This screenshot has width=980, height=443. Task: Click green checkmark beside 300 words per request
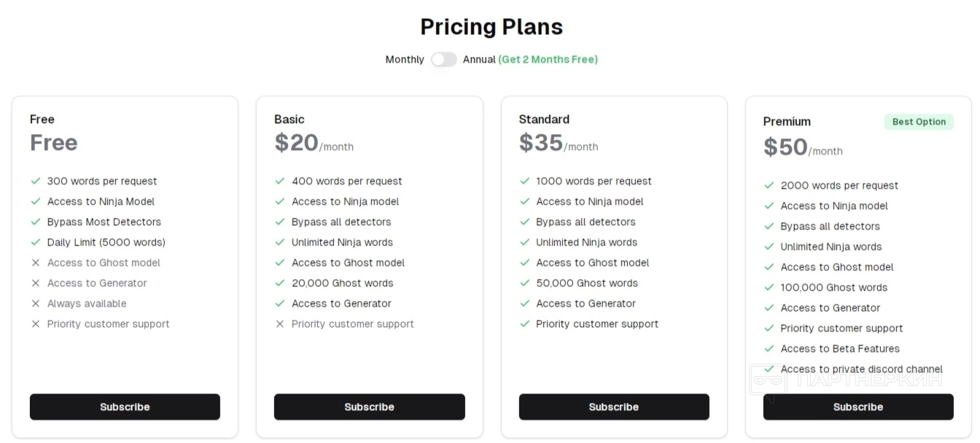point(36,181)
